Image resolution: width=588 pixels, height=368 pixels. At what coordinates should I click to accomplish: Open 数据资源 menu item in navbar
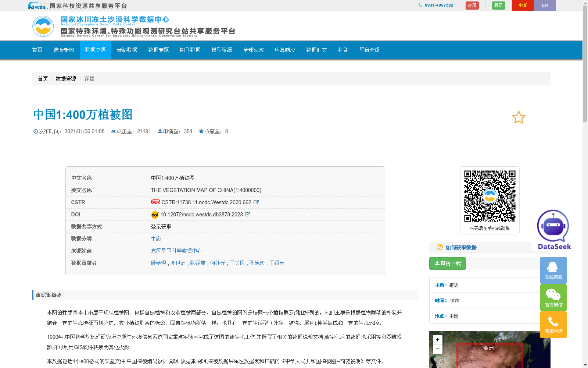[96, 50]
